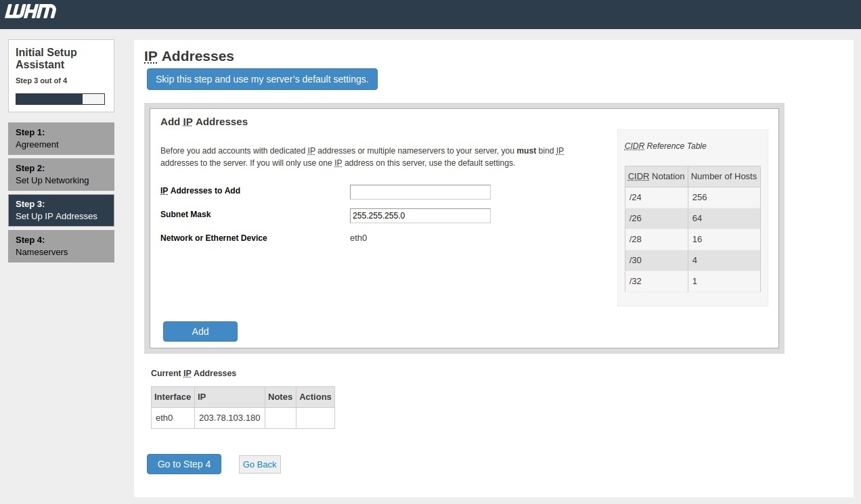Viewport: 861px width, 504px height.
Task: Click the 203.78.103.180 IP cell
Action: 229,418
